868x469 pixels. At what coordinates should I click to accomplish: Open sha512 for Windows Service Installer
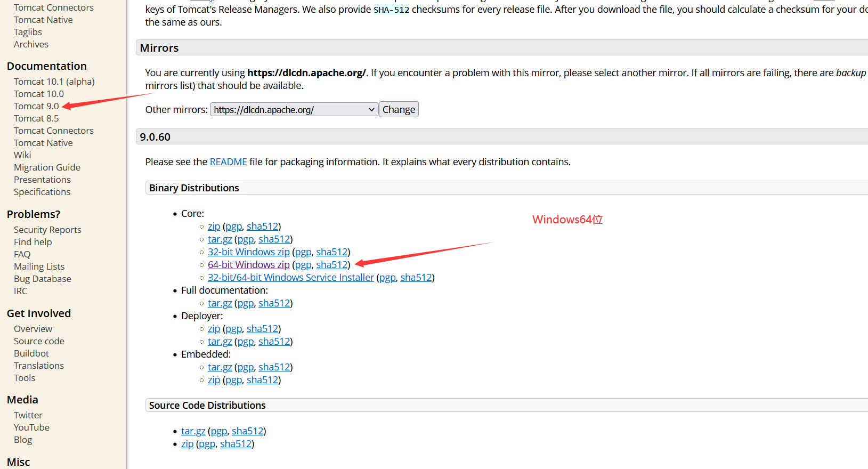(416, 278)
